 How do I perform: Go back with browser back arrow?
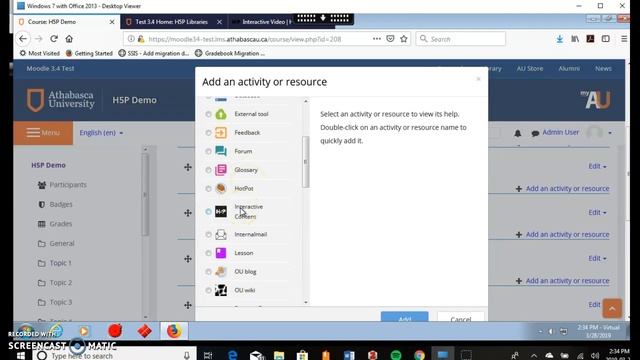pos(23,39)
